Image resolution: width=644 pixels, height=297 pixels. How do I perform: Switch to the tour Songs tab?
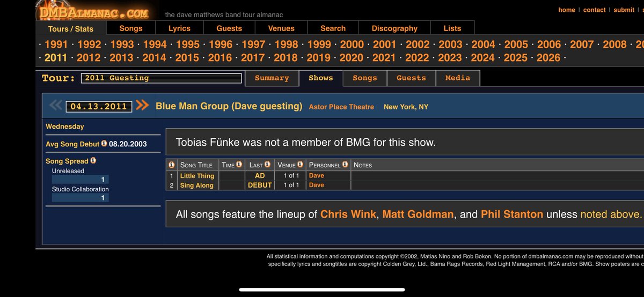365,78
